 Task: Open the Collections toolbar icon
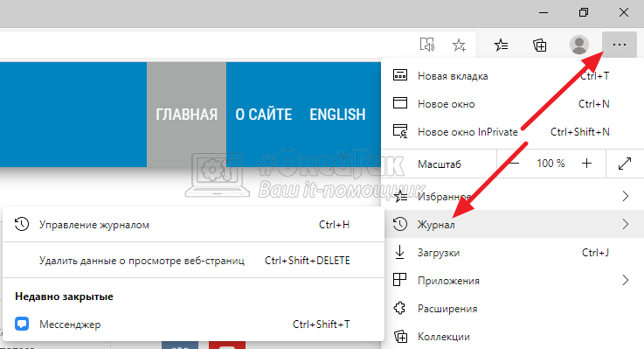pyautogui.click(x=540, y=45)
